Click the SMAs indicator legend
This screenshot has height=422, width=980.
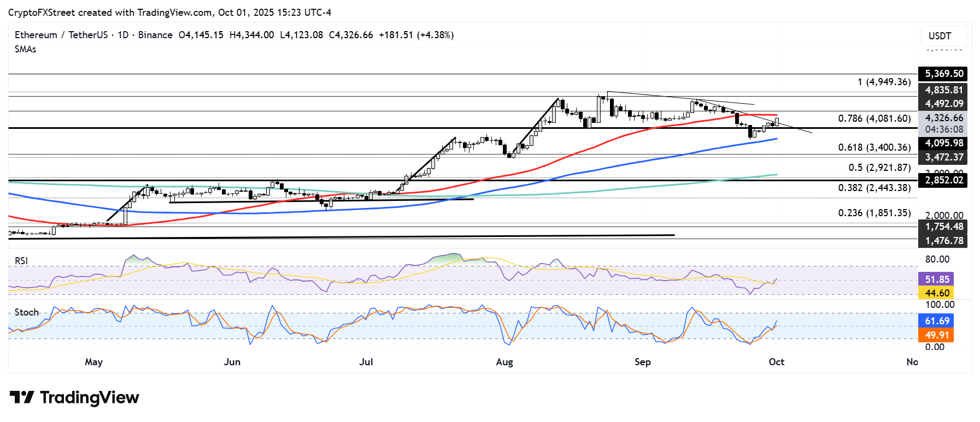click(x=26, y=49)
